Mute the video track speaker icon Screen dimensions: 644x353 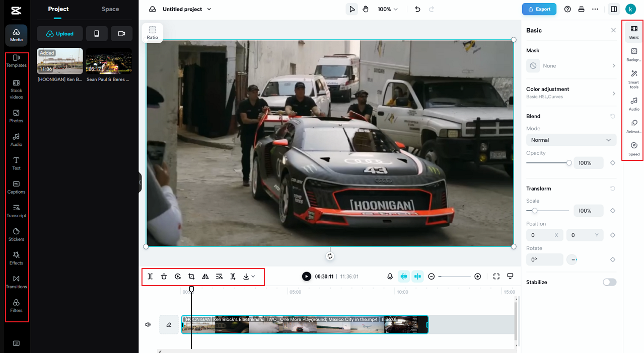click(x=148, y=325)
